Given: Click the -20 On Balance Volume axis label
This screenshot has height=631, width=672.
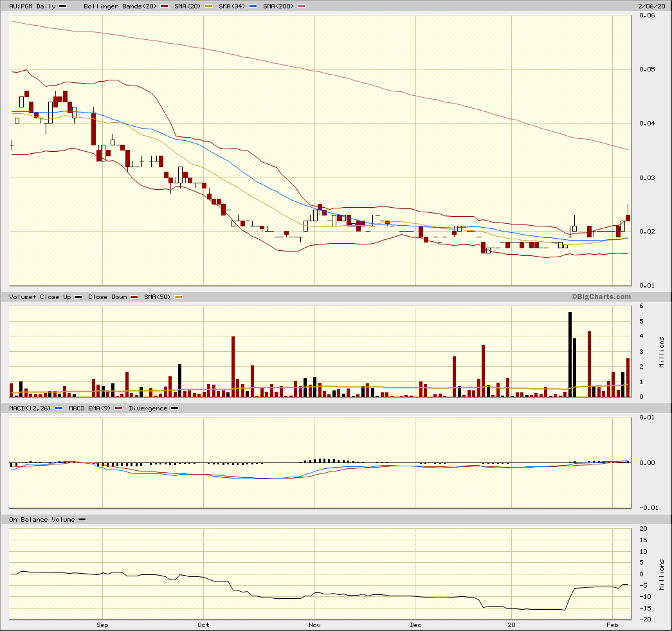Looking at the screenshot, I should point(646,619).
